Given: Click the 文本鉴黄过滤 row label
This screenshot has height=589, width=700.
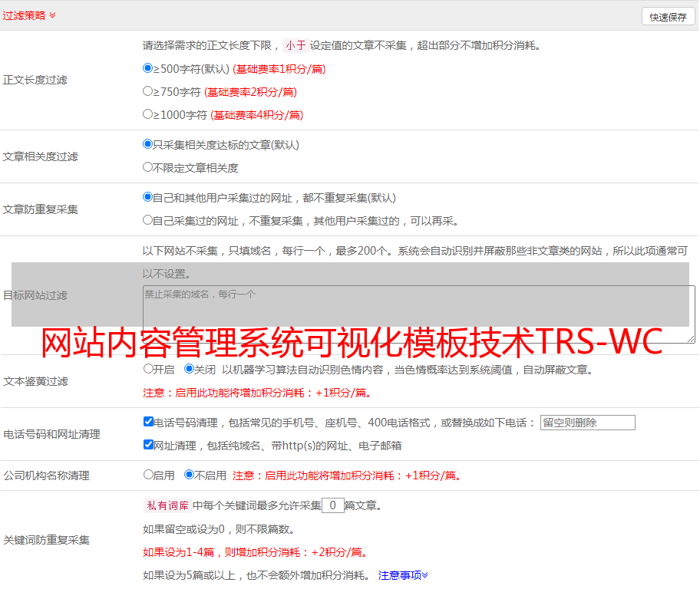Looking at the screenshot, I should pyautogui.click(x=36, y=381).
